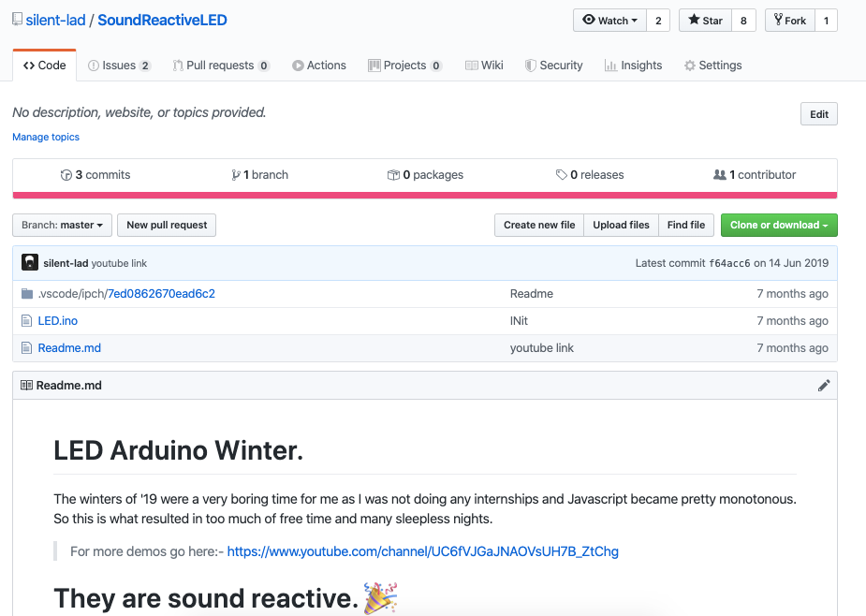This screenshot has height=616, width=866.
Task: Click the New pull request button
Action: click(x=167, y=225)
